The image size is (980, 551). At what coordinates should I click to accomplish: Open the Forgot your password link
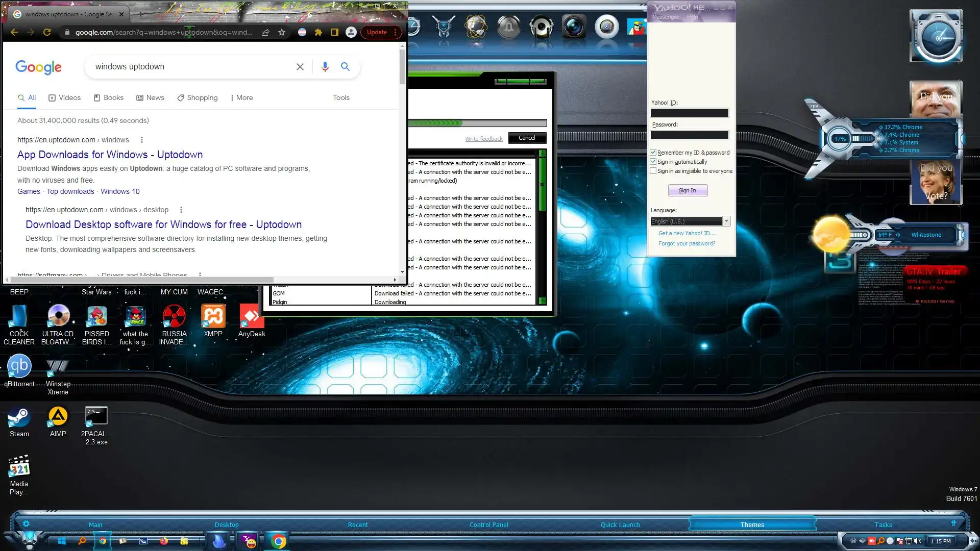(687, 243)
